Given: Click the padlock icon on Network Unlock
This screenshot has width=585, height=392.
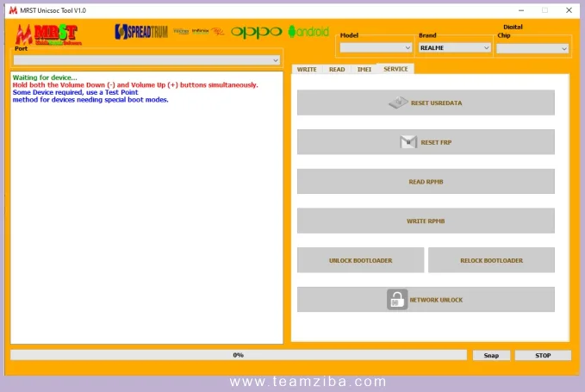Looking at the screenshot, I should point(397,299).
